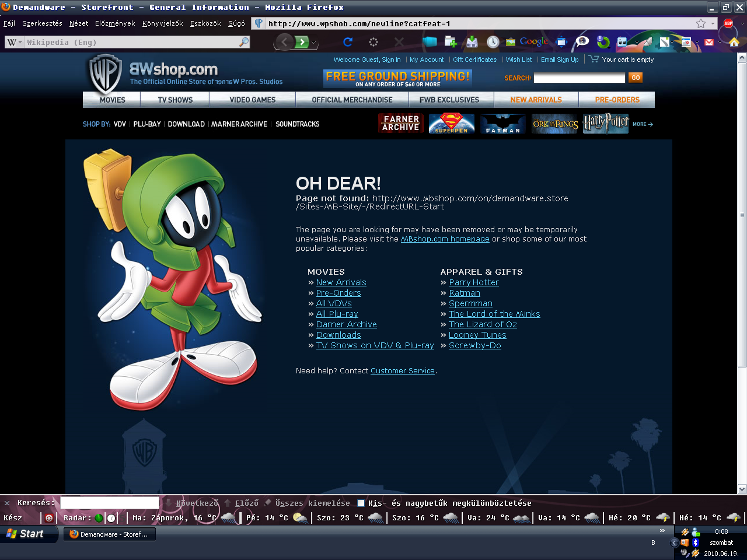747x560 pixels.
Task: Click the translate letters toolbar icon
Action: 622,42
